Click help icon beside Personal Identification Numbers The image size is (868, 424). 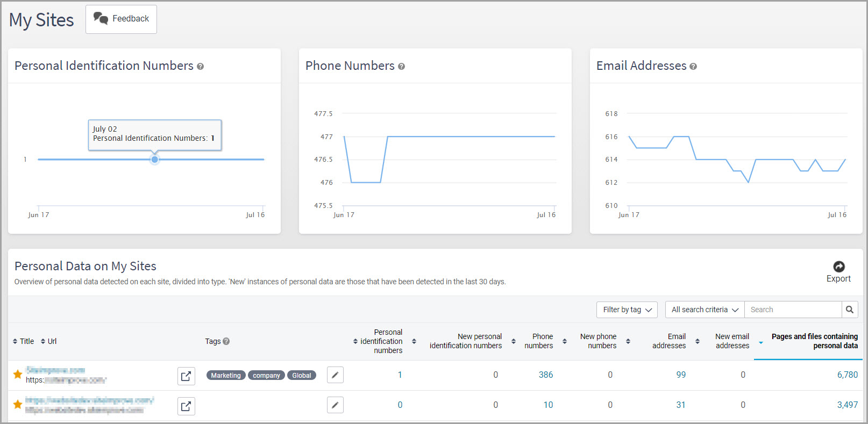pos(200,67)
